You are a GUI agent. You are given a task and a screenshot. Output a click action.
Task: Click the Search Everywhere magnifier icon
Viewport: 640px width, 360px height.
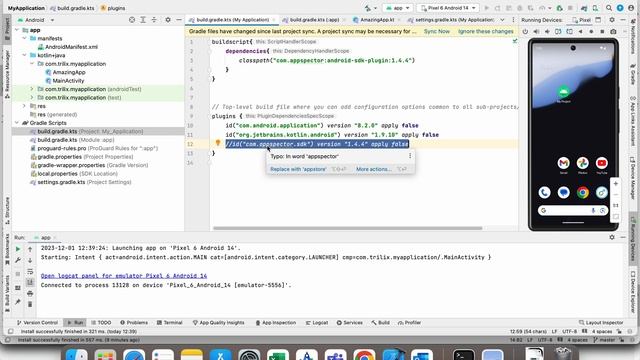pos(609,8)
